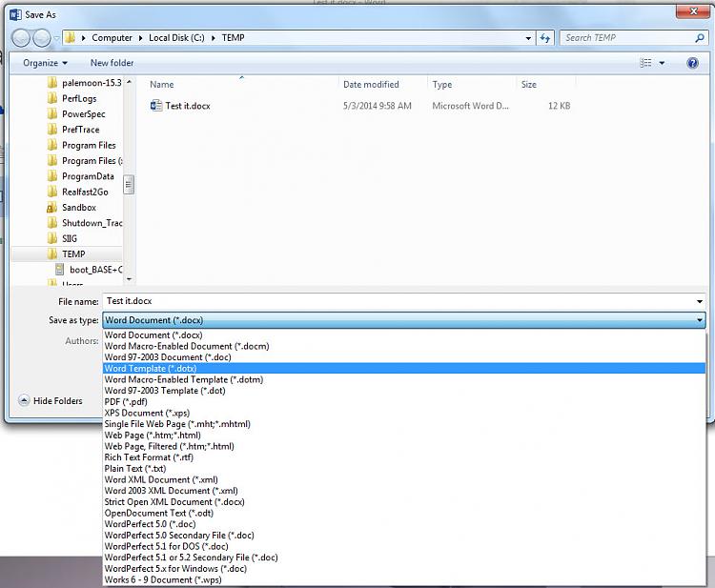Select the palemoon-15.3 folder in tree
715x588 pixels.
click(84, 83)
